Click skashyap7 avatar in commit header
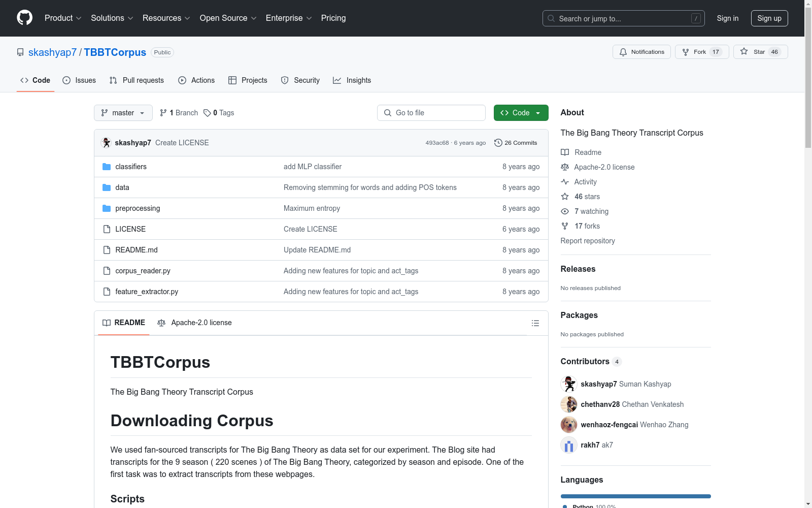The image size is (812, 508). click(106, 143)
